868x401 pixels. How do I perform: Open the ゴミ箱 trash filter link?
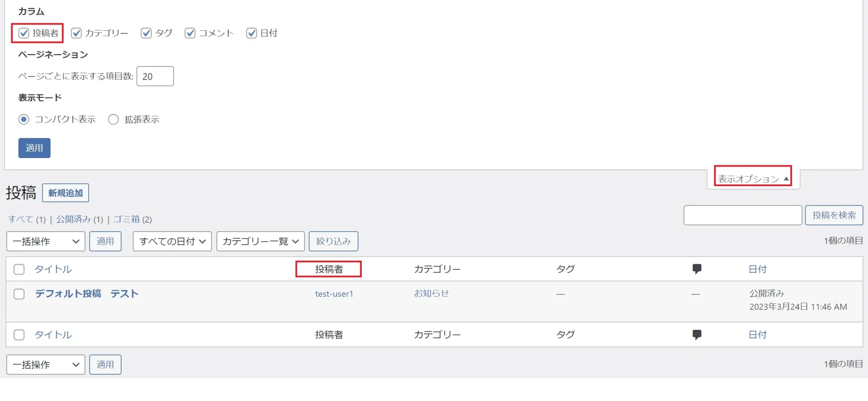click(126, 219)
